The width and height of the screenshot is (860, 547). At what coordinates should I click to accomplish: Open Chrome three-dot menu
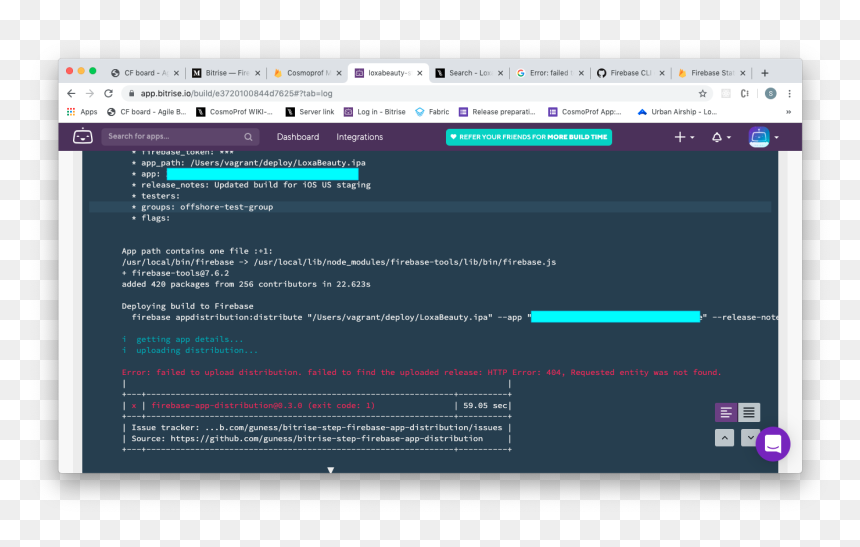pos(789,93)
